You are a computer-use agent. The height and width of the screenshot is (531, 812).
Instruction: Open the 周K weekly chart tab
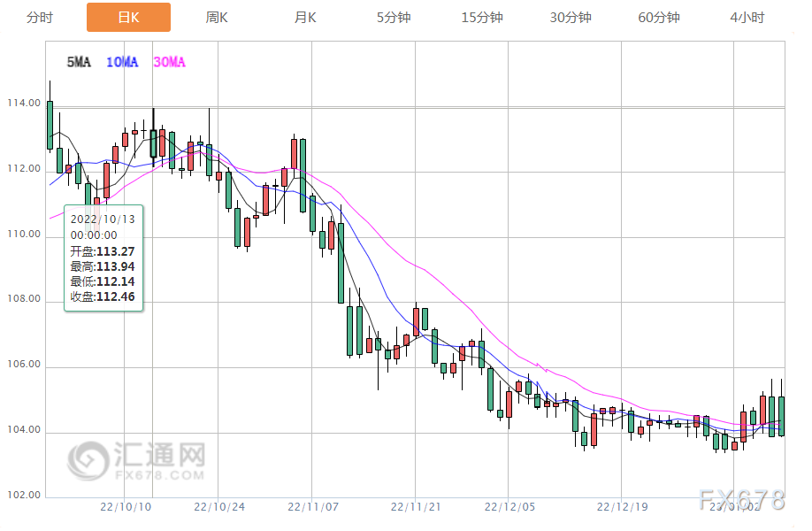click(217, 18)
